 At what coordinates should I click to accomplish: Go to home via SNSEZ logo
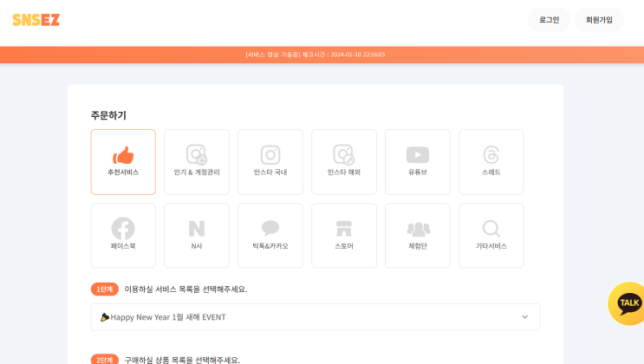coord(36,20)
